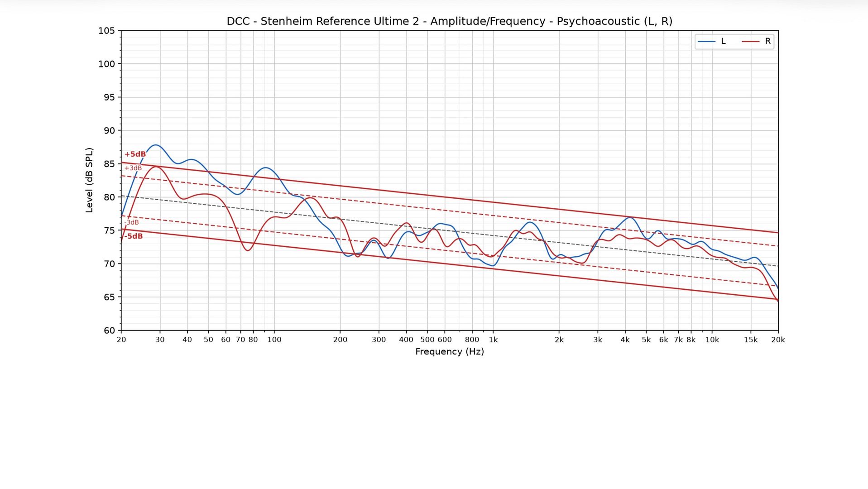The width and height of the screenshot is (868, 489).
Task: Click the 70 tick on the level axis
Action: 110,264
